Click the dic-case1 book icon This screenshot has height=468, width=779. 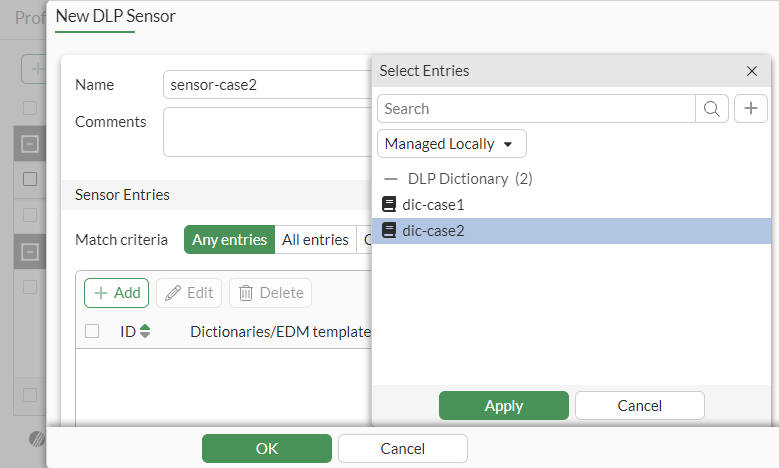390,204
